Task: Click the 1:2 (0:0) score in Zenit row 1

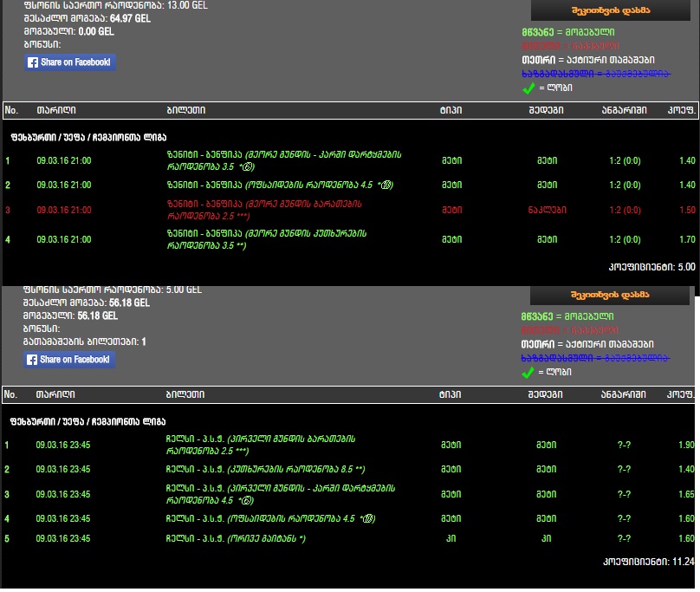Action: [x=625, y=161]
